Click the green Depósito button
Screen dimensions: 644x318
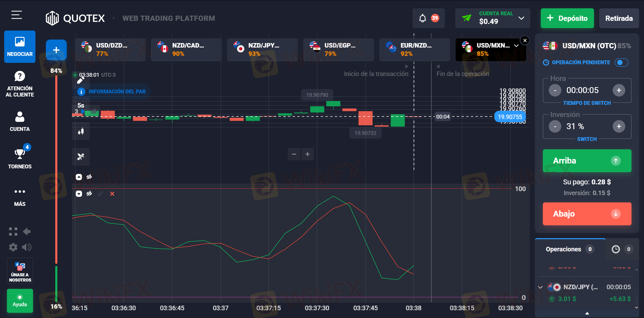pyautogui.click(x=567, y=18)
